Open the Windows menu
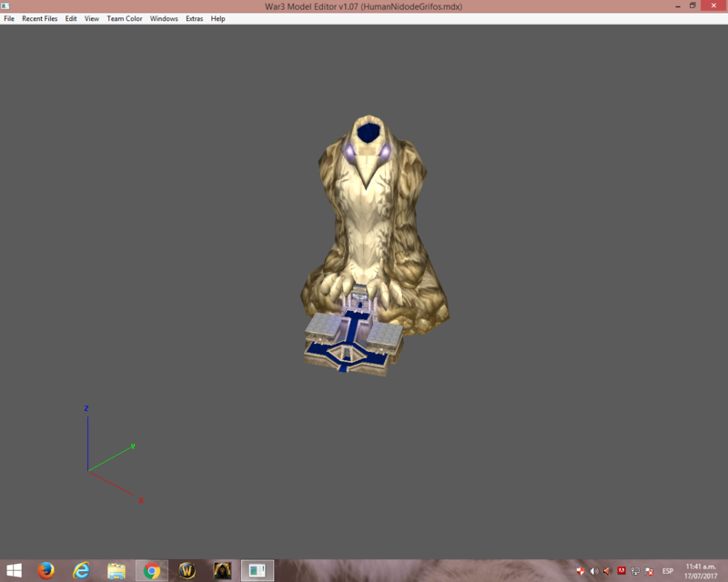728x582 pixels. (164, 18)
